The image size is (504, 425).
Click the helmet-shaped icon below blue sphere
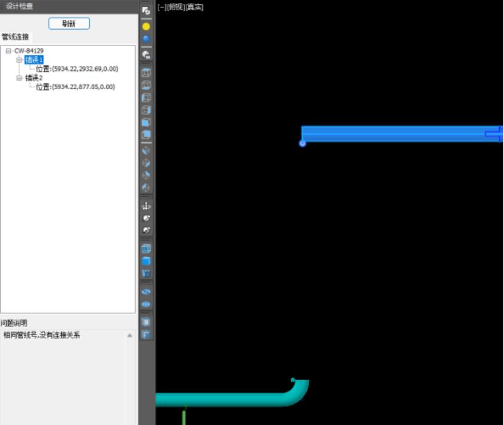[146, 55]
